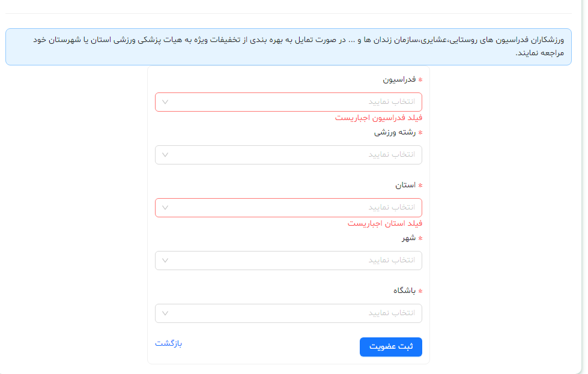Click the شهر field label
The image size is (588, 374).
click(x=408, y=238)
